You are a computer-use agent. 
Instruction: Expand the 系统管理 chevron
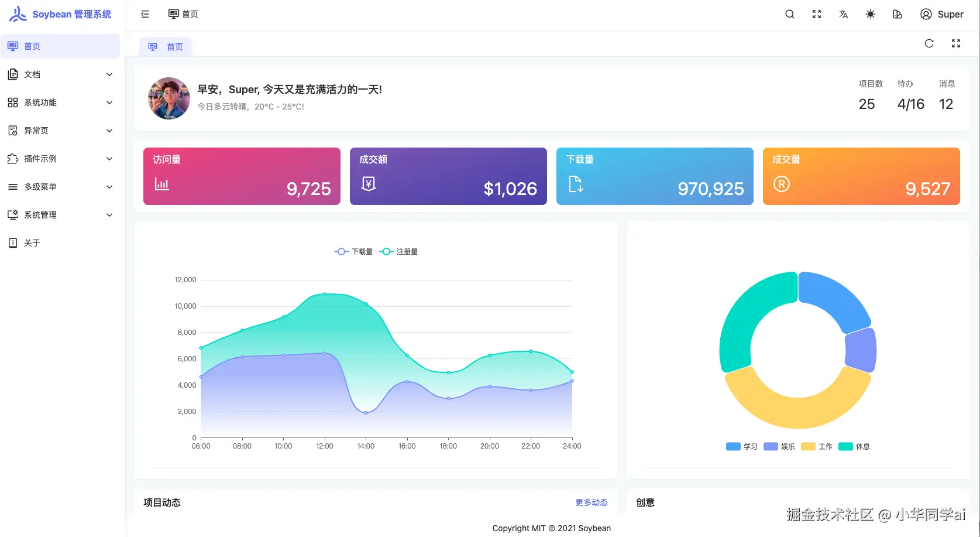109,215
